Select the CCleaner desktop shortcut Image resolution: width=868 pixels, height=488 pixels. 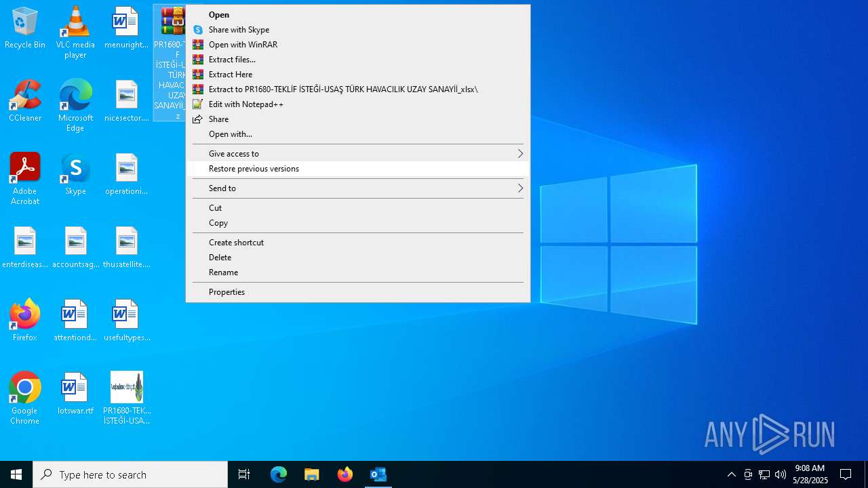[x=25, y=102]
